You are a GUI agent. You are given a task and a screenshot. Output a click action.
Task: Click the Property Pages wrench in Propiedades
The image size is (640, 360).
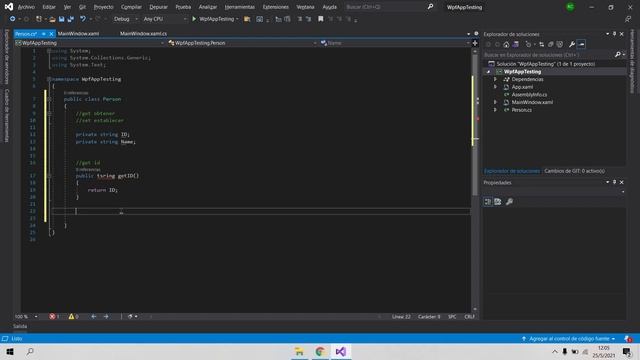point(509,202)
